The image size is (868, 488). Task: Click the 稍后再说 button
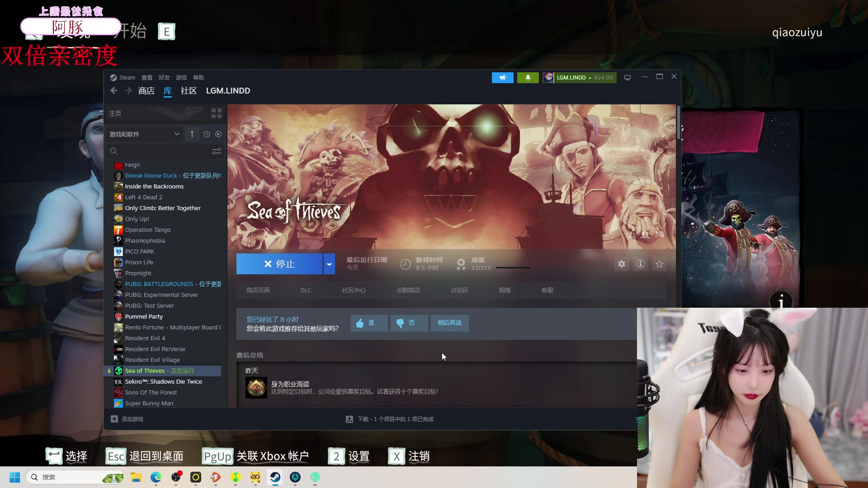tap(450, 323)
